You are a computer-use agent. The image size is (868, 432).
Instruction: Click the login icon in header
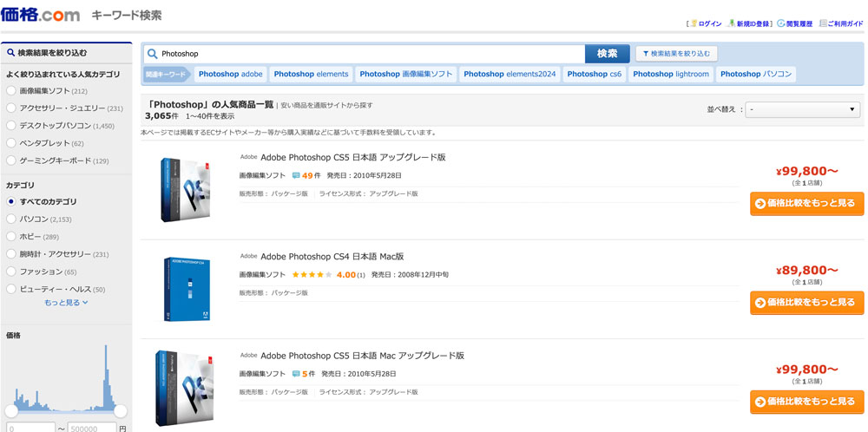(693, 23)
